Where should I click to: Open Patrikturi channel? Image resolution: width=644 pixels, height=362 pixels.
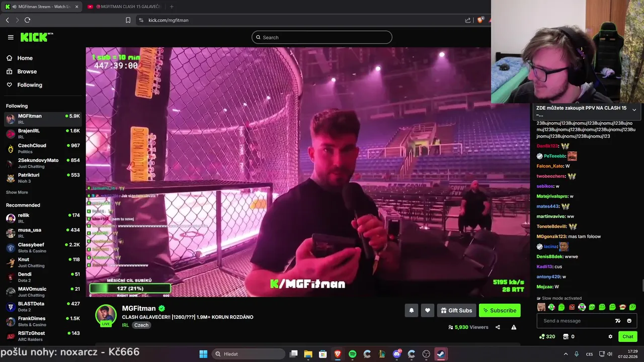[43, 177]
